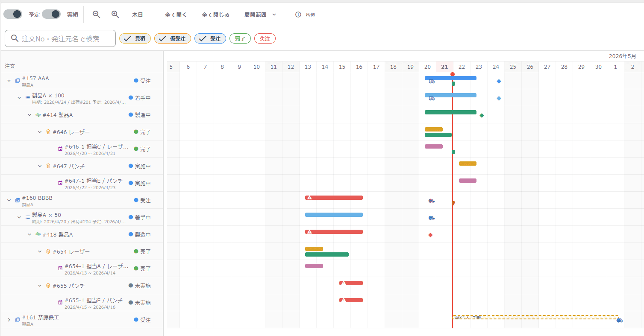Image resolution: width=644 pixels, height=336 pixels.
Task: Collapse the #157 AAA order row
Action: (9, 81)
